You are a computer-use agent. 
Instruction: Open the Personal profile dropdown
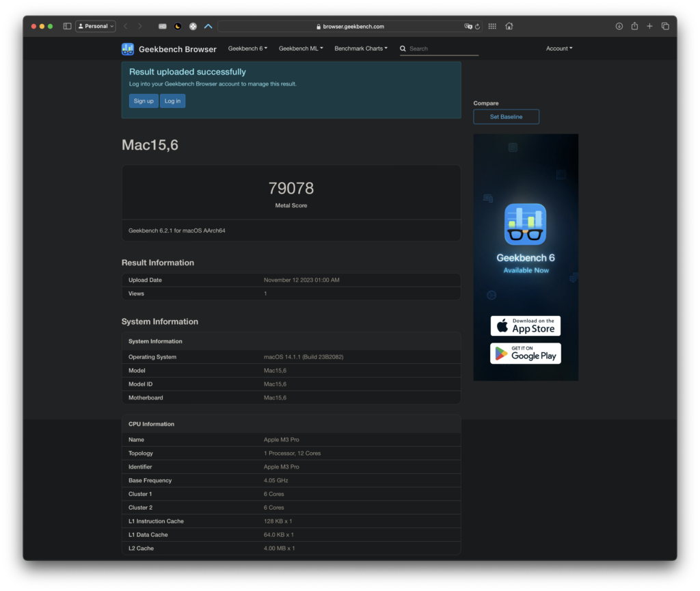(96, 26)
